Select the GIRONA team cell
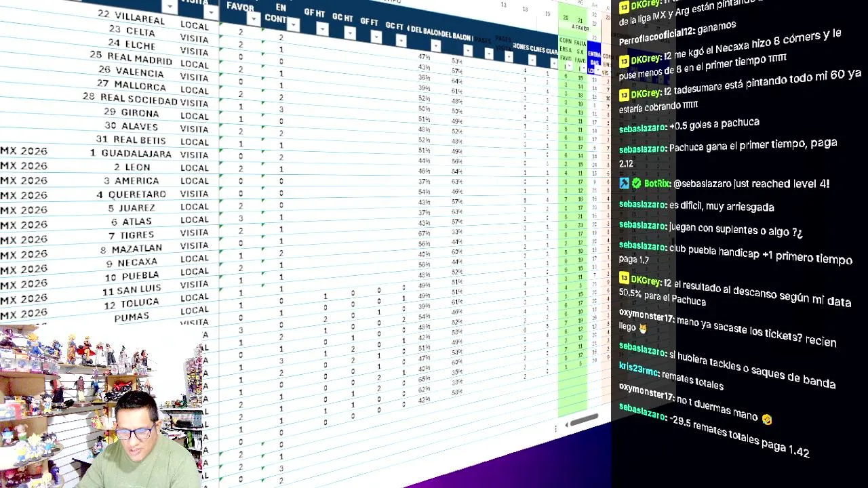Screen dimensions: 868x488 [x=140, y=113]
